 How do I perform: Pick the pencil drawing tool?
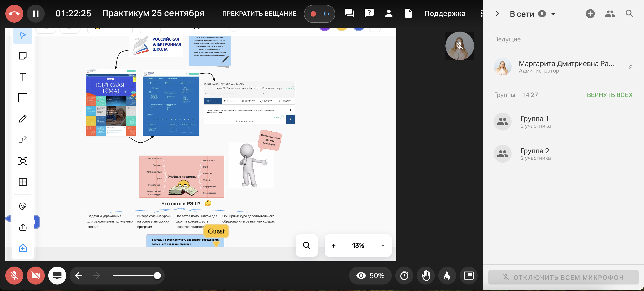(x=23, y=119)
